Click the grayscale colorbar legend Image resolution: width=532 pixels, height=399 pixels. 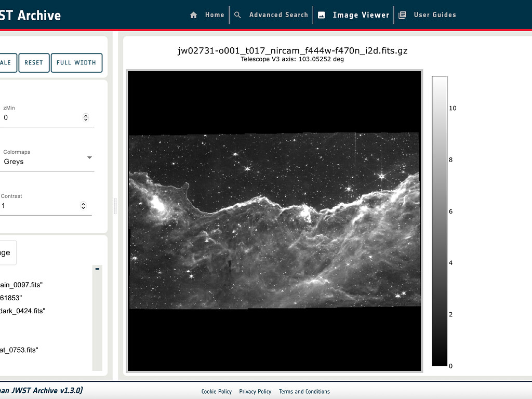[440, 221]
